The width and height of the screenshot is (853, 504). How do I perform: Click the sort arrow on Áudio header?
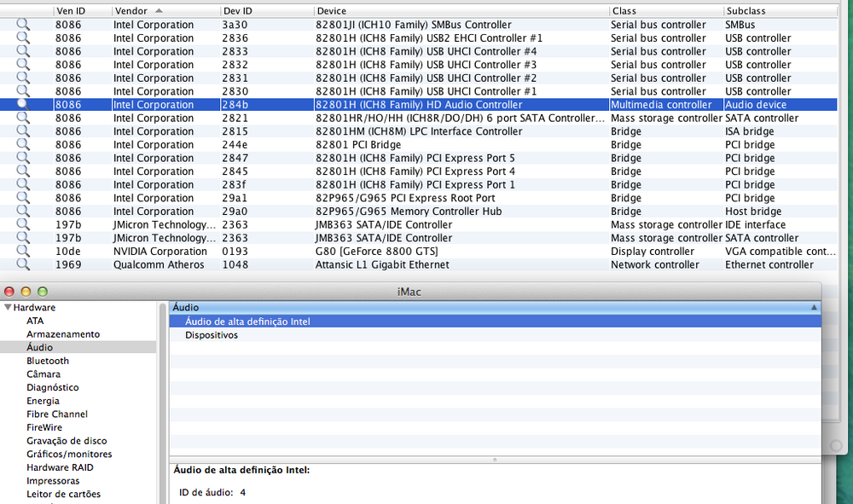tap(814, 307)
